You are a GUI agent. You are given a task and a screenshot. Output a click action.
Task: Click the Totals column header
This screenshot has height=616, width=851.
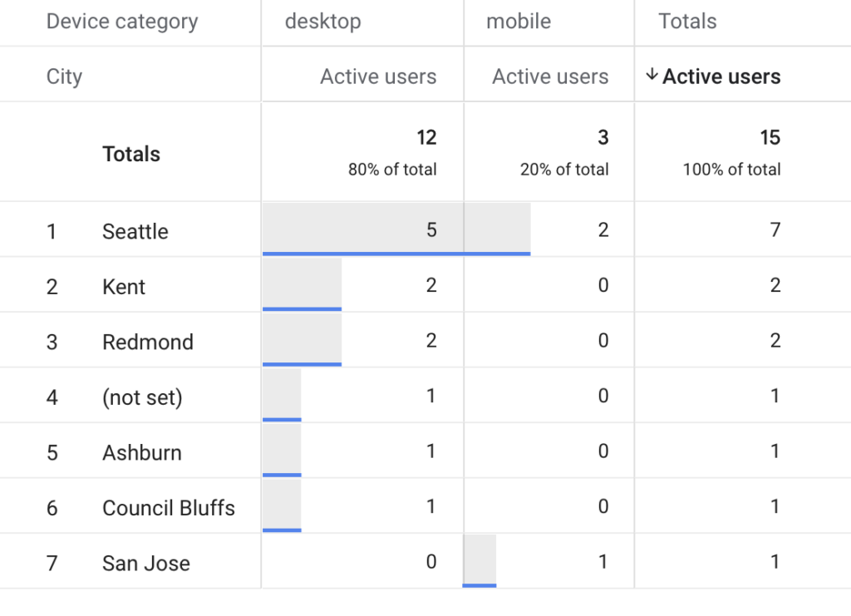coord(687,22)
